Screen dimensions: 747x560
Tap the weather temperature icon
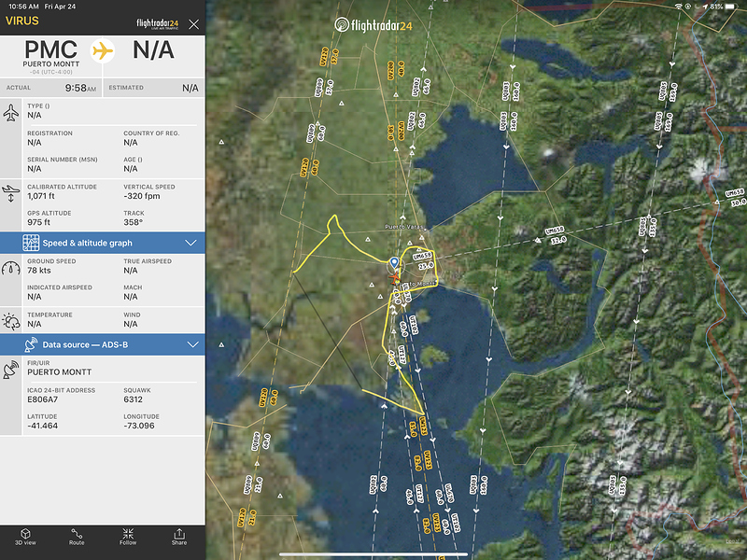11,322
